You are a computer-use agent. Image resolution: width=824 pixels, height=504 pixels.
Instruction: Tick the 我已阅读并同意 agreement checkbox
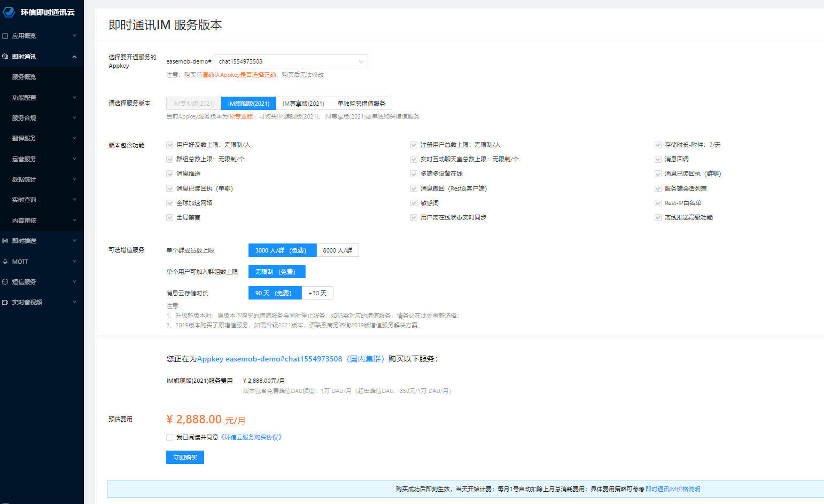tap(169, 437)
